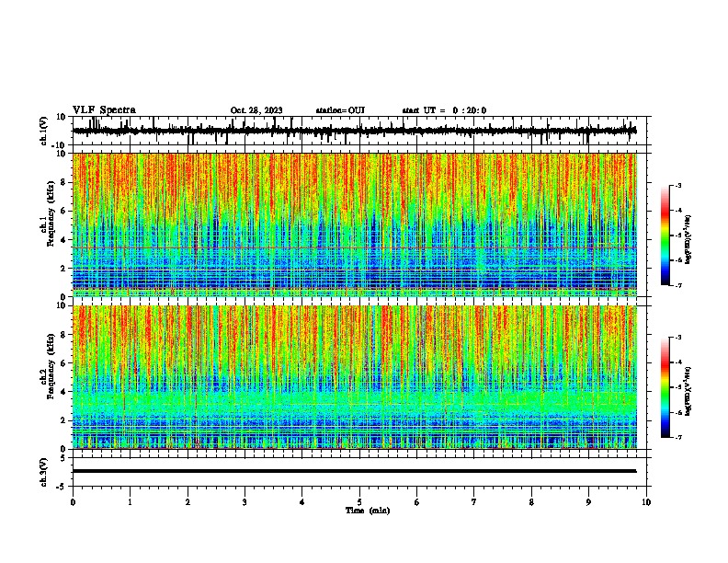Click the "-7" label below ch.2 colorbar
728x563 pixels.
[677, 438]
